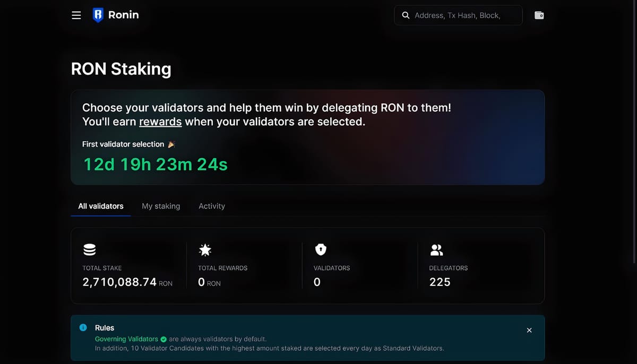637x364 pixels.
Task: Click the verified checkmark after Governing Validators
Action: tap(163, 339)
